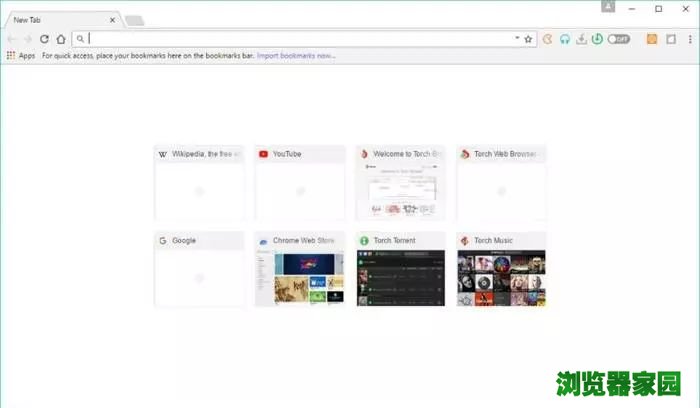
Task: Click Import bookmarks now link
Action: (x=296, y=56)
